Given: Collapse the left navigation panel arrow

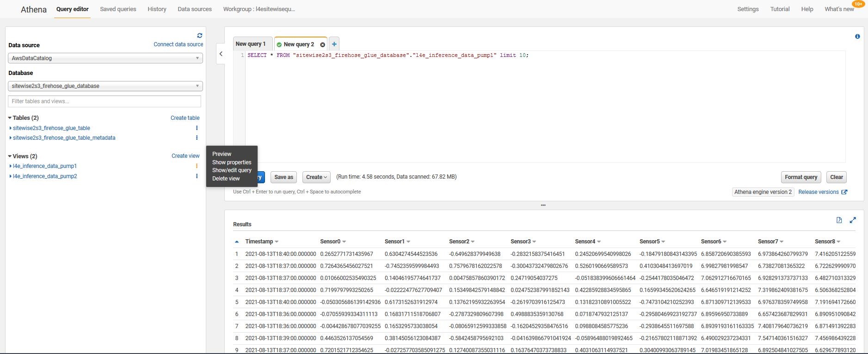Looking at the screenshot, I should [x=221, y=54].
